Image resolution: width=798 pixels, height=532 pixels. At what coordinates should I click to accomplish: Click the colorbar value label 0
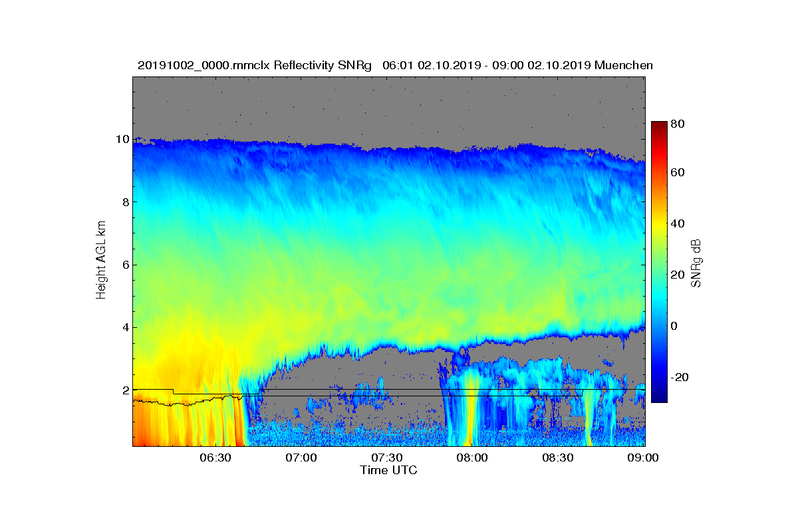click(x=675, y=327)
